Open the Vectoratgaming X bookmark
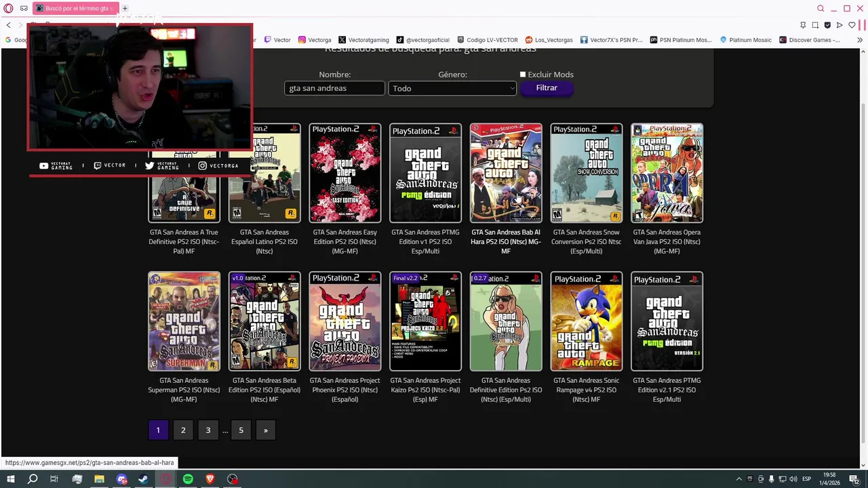868x488 pixels. (x=363, y=40)
